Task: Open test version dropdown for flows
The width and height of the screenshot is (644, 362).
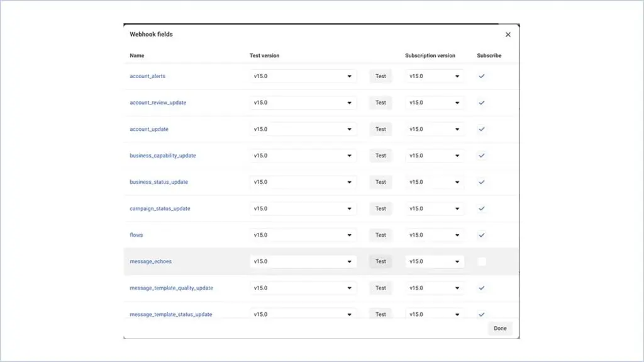Action: coord(303,235)
